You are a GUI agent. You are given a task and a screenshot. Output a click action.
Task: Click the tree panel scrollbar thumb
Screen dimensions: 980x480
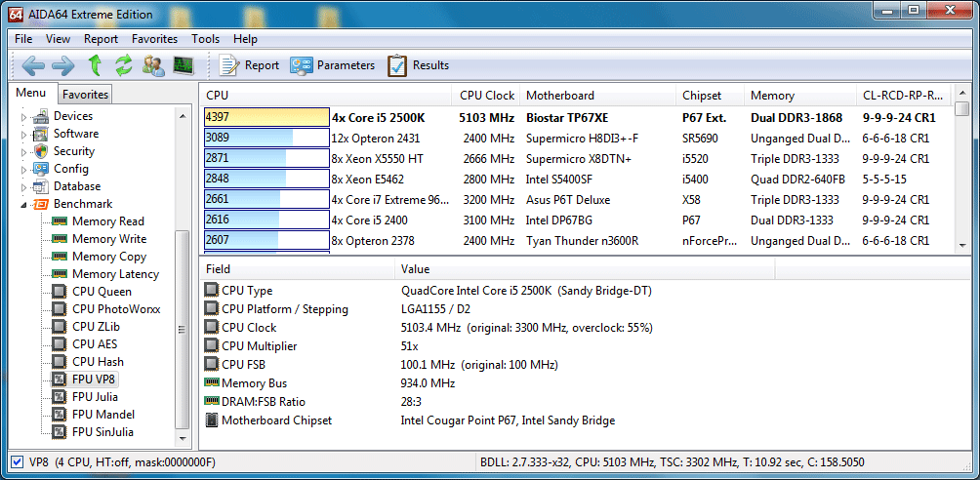click(182, 330)
